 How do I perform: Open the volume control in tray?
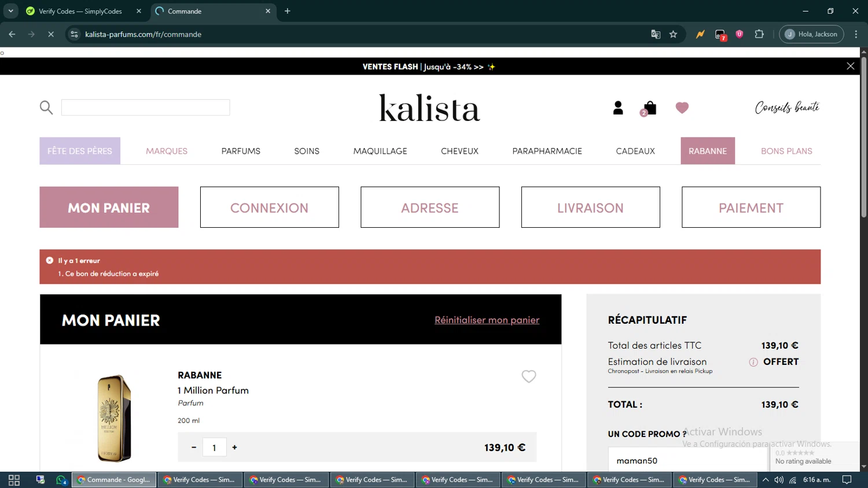[779, 480]
